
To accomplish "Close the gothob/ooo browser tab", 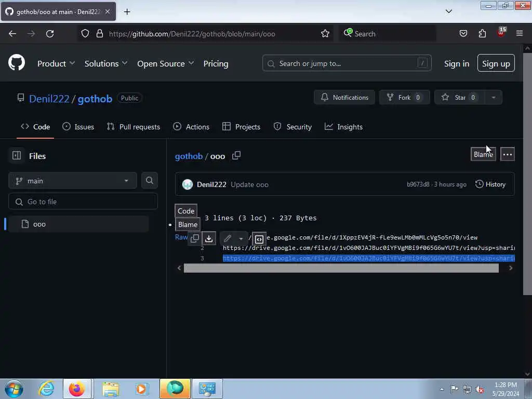I will (x=108, y=11).
